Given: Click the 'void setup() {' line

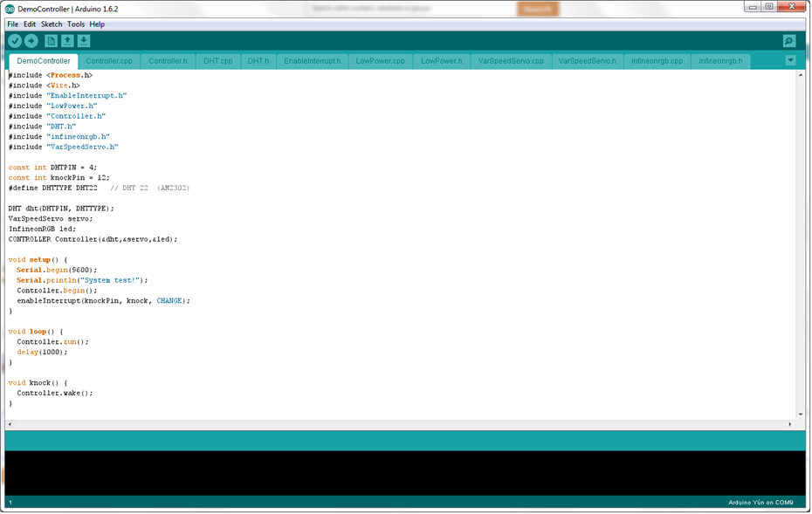Looking at the screenshot, I should pyautogui.click(x=38, y=260).
